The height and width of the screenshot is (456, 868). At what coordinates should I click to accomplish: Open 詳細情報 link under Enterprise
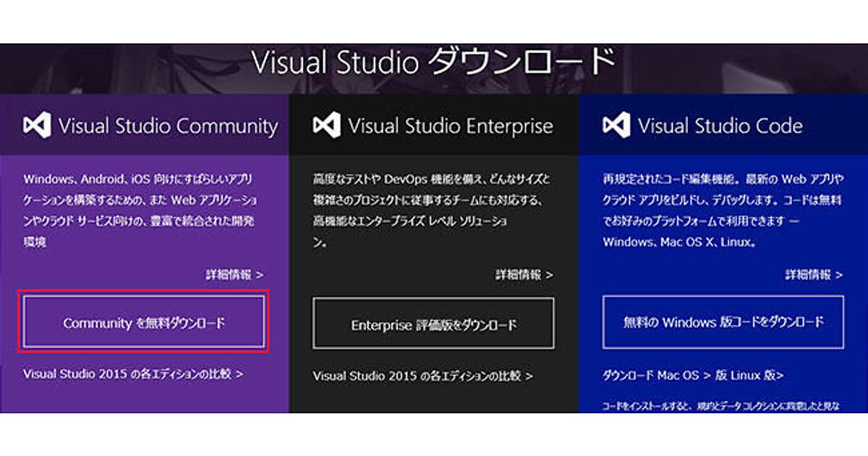pos(524,274)
